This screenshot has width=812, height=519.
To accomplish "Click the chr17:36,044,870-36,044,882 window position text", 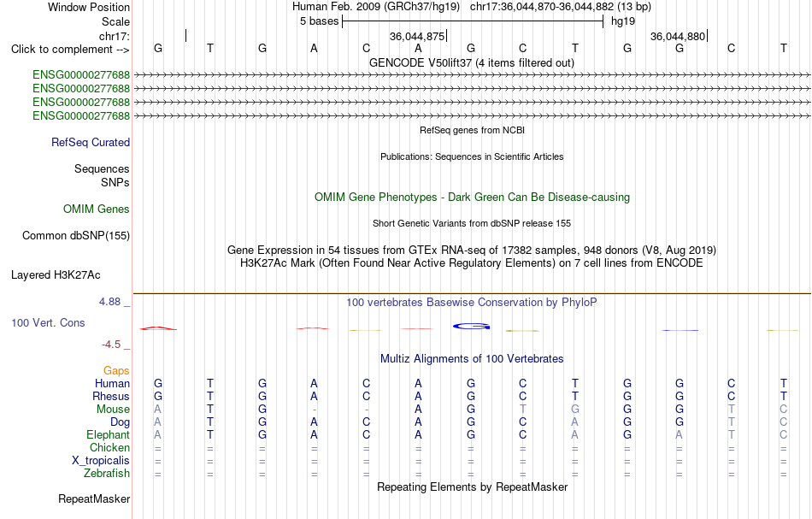I will (542, 7).
